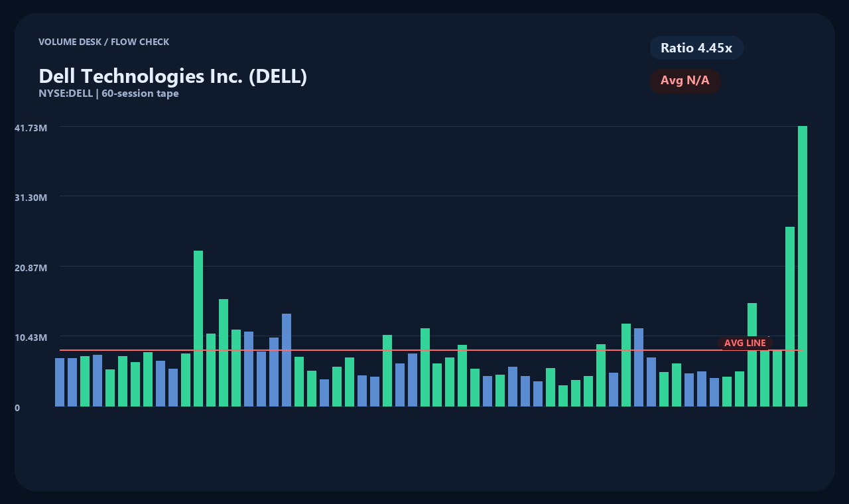The height and width of the screenshot is (504, 849).
Task: Click the Avg N/A badge
Action: click(x=685, y=81)
